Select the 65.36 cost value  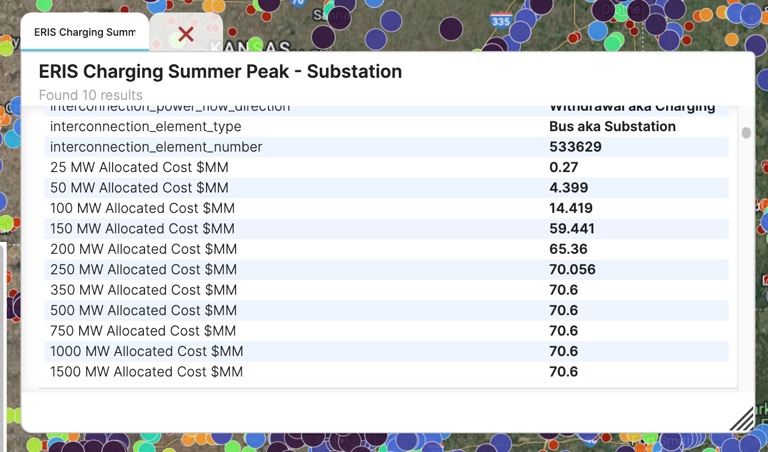[568, 249]
